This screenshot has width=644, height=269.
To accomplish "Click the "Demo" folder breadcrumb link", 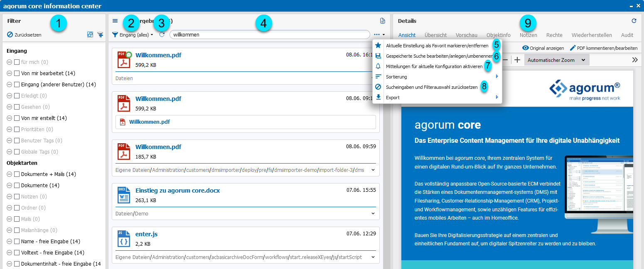I will [142, 214].
